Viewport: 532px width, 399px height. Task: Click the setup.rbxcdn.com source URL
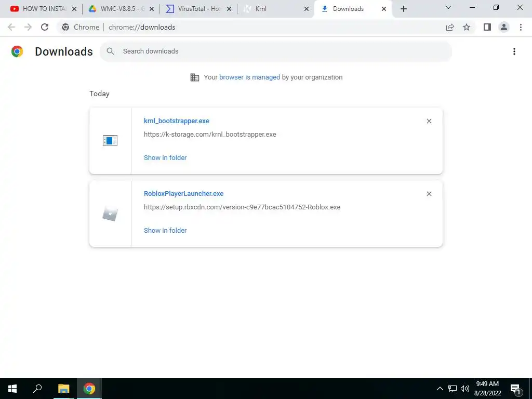[x=242, y=207]
